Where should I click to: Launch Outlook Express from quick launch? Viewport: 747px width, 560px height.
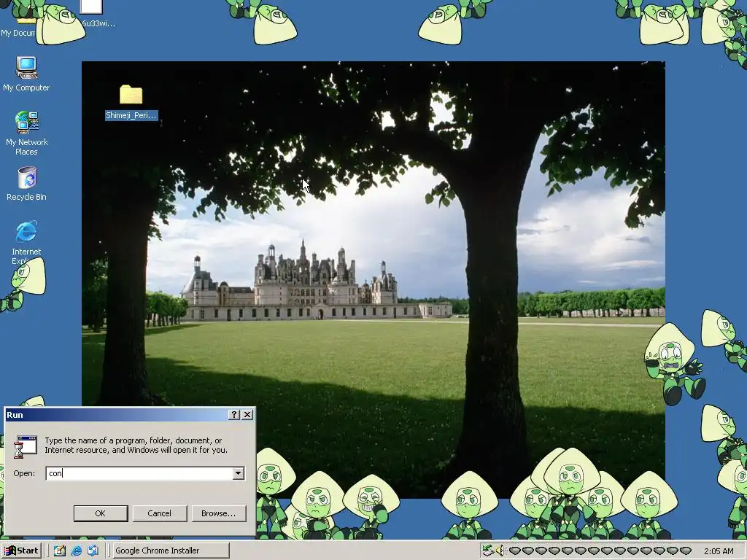pyautogui.click(x=93, y=551)
